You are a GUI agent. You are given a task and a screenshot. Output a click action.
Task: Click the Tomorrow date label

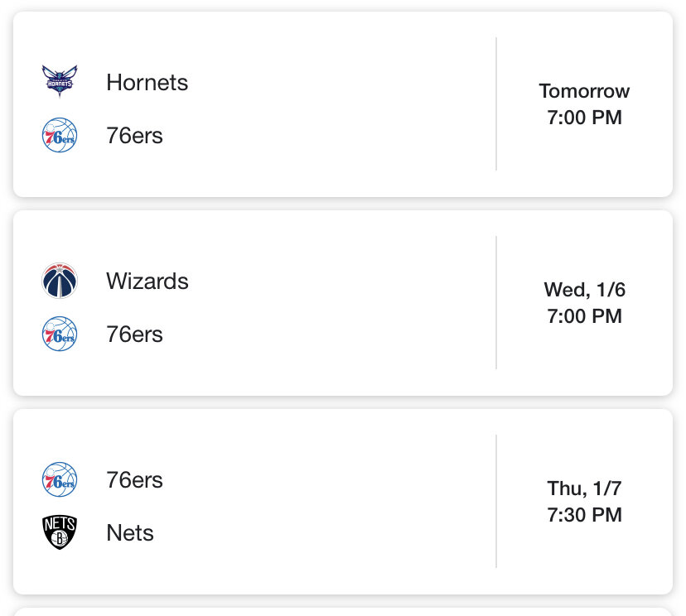pyautogui.click(x=584, y=91)
